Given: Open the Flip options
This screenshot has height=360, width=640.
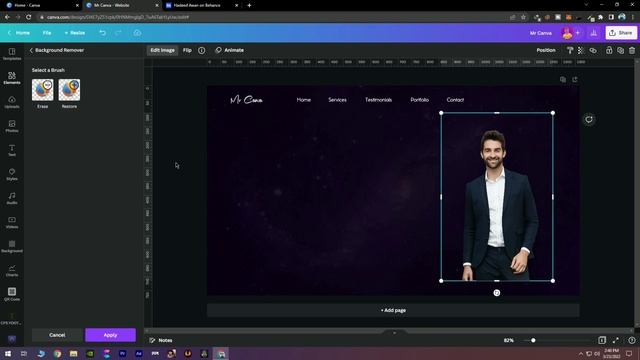Looking at the screenshot, I should click(x=187, y=50).
